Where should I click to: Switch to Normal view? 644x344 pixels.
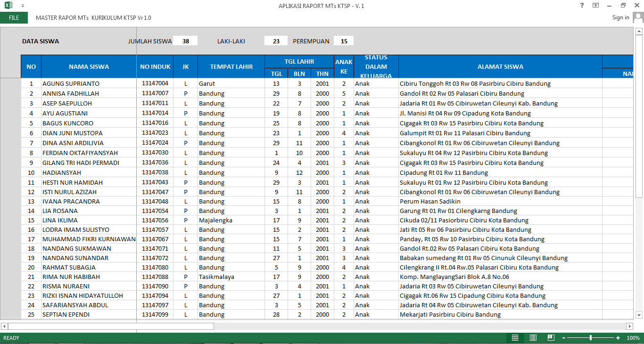515,338
